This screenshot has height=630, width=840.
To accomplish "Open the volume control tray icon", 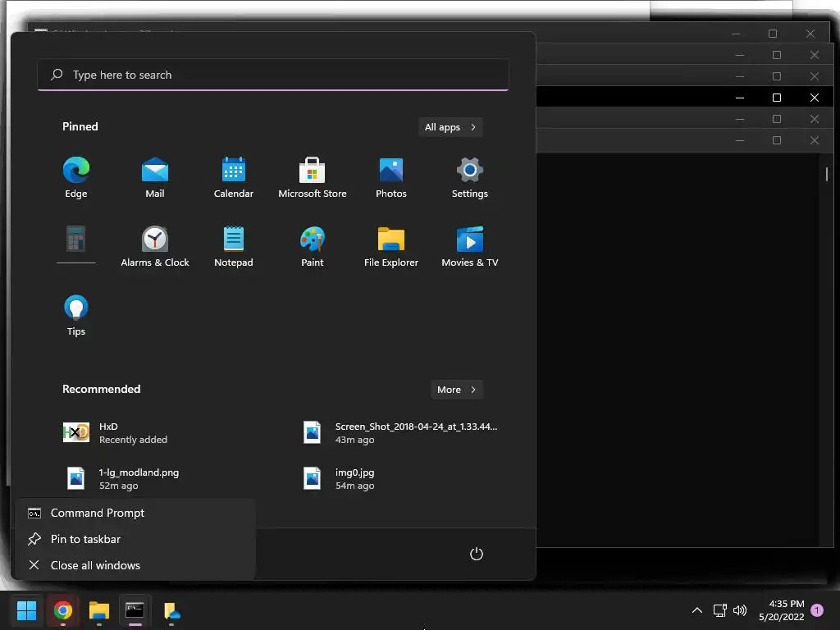I will point(740,610).
